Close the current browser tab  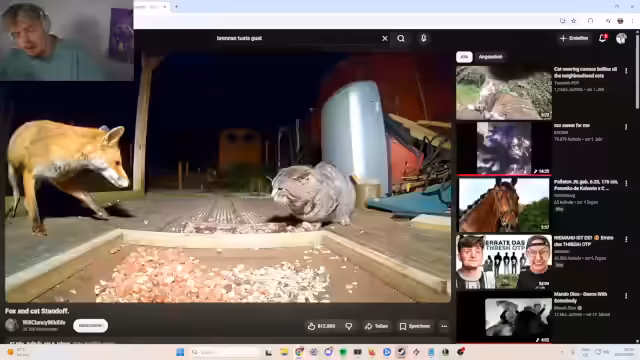164,7
